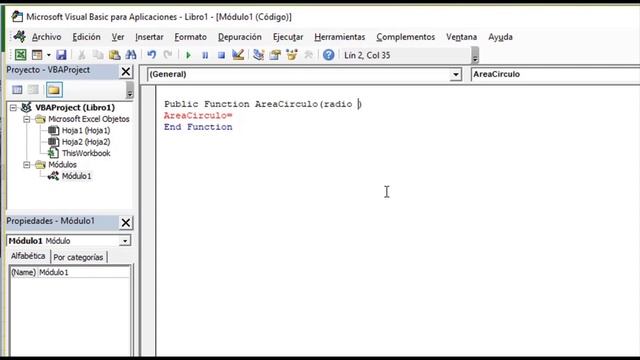640x360 pixels.
Task: Click the AreaCirculo procedure combo box
Action: (555, 74)
